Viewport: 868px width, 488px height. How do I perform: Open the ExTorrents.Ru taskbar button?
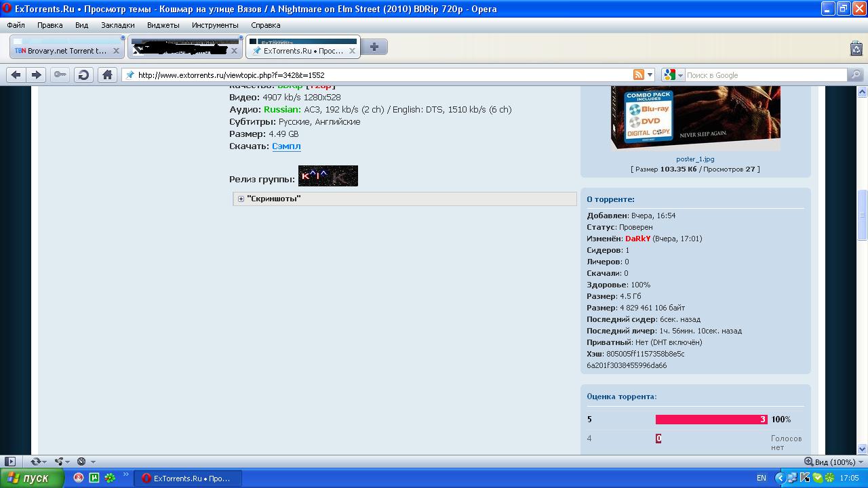pos(187,478)
